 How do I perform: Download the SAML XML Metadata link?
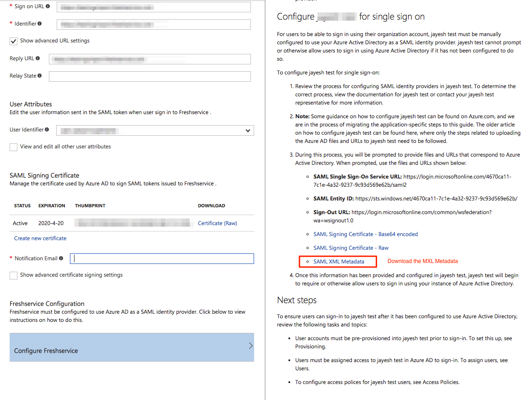pyautogui.click(x=339, y=262)
